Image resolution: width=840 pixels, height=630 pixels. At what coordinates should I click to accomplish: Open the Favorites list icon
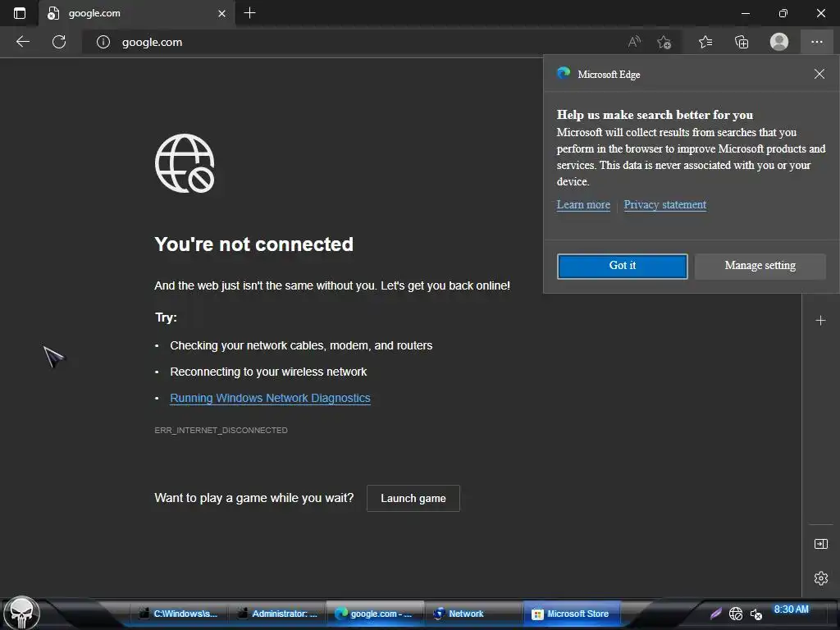[705, 42]
